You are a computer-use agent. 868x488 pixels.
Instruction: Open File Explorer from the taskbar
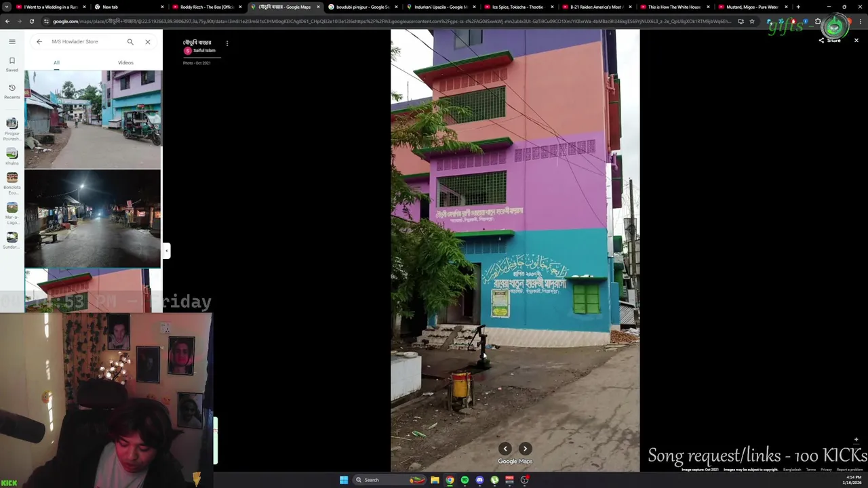(435, 480)
